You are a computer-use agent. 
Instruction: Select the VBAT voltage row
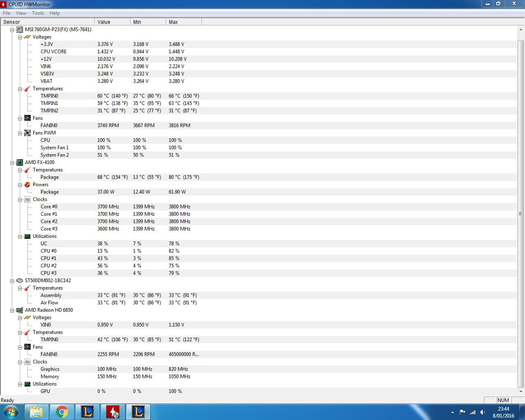pyautogui.click(x=258, y=81)
